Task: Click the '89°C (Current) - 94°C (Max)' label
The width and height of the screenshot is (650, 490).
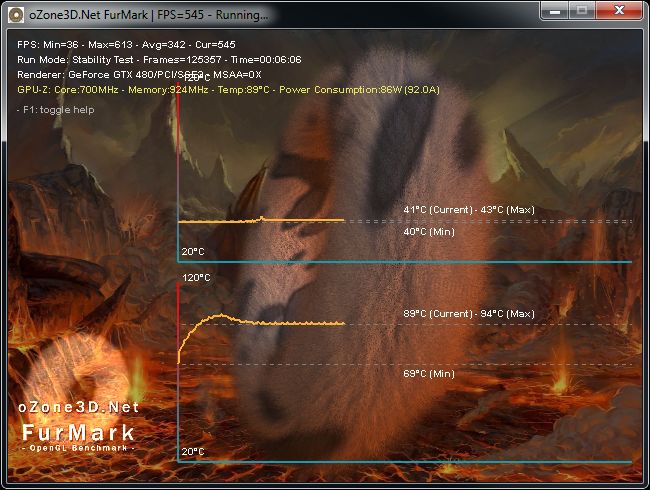Action: tap(469, 314)
